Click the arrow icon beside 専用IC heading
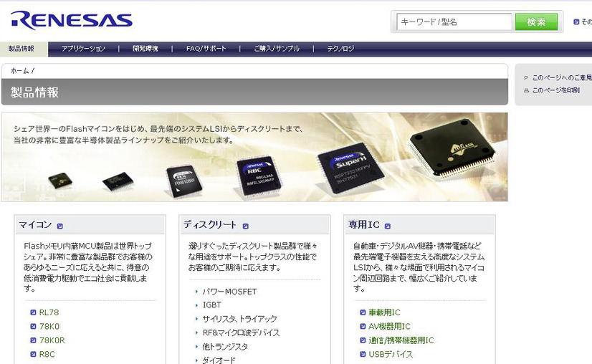The height and width of the screenshot is (364, 592). tap(387, 226)
